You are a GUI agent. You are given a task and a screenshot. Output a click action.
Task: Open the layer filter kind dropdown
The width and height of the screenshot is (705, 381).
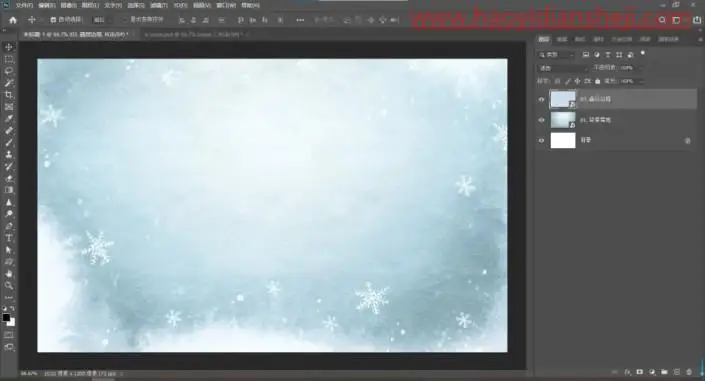pos(556,54)
